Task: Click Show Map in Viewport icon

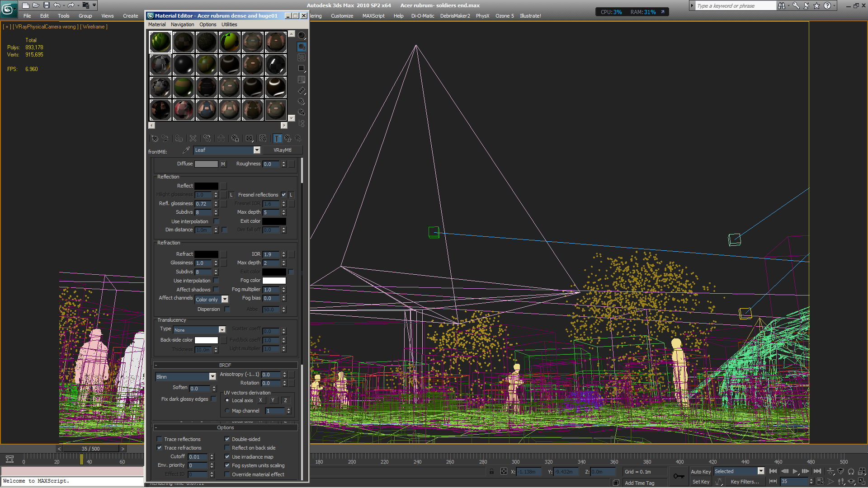Action: pos(263,139)
